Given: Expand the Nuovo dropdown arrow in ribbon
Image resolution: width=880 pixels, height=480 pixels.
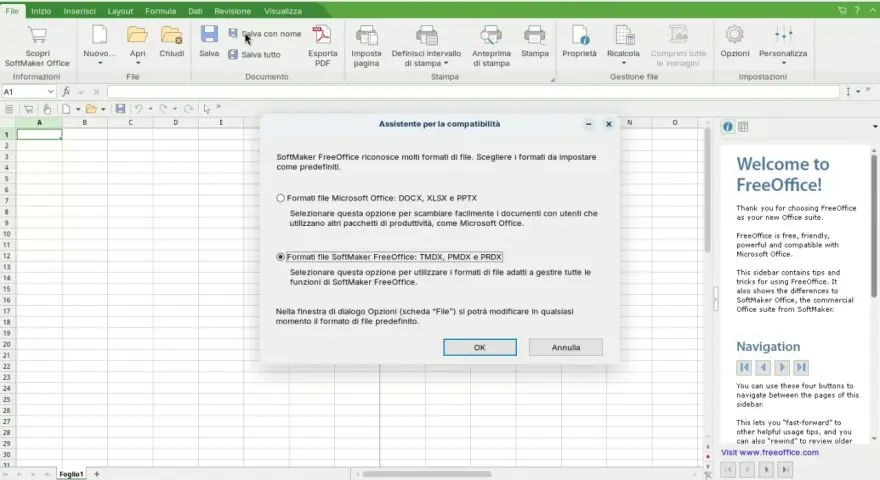Looking at the screenshot, I should (100, 63).
